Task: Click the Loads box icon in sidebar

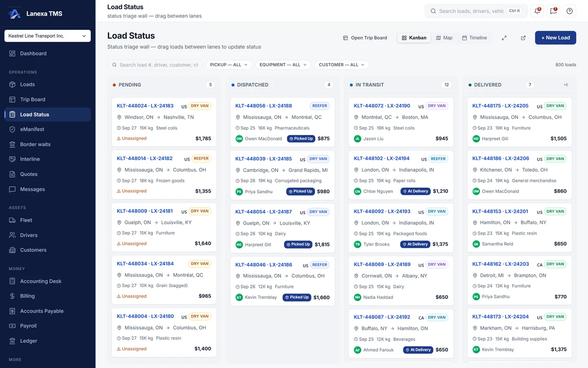Action: click(x=12, y=84)
